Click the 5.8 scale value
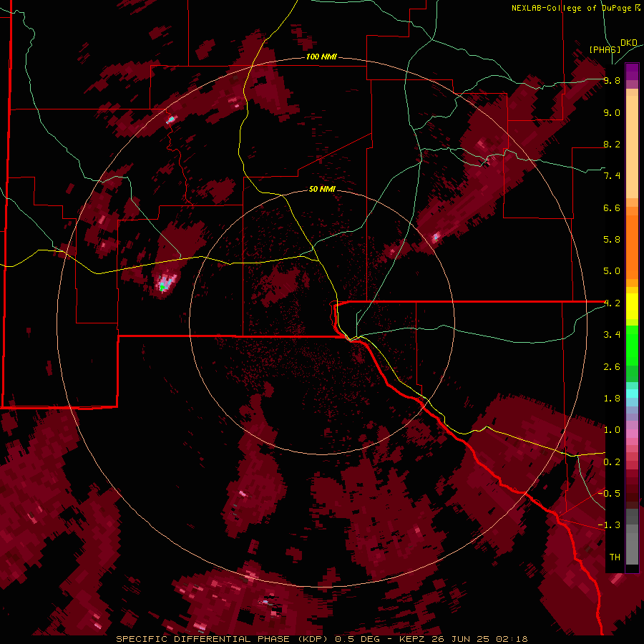 pyautogui.click(x=612, y=240)
